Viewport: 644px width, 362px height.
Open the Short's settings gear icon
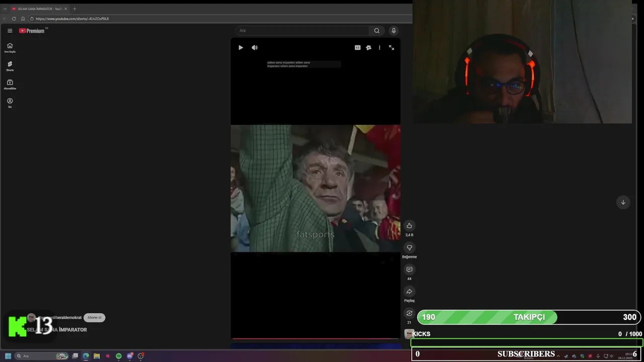click(x=368, y=48)
